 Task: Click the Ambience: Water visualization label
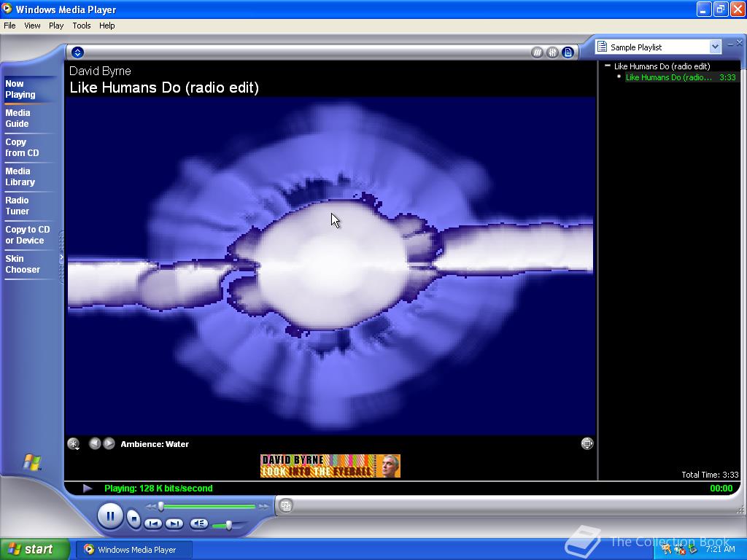click(155, 444)
